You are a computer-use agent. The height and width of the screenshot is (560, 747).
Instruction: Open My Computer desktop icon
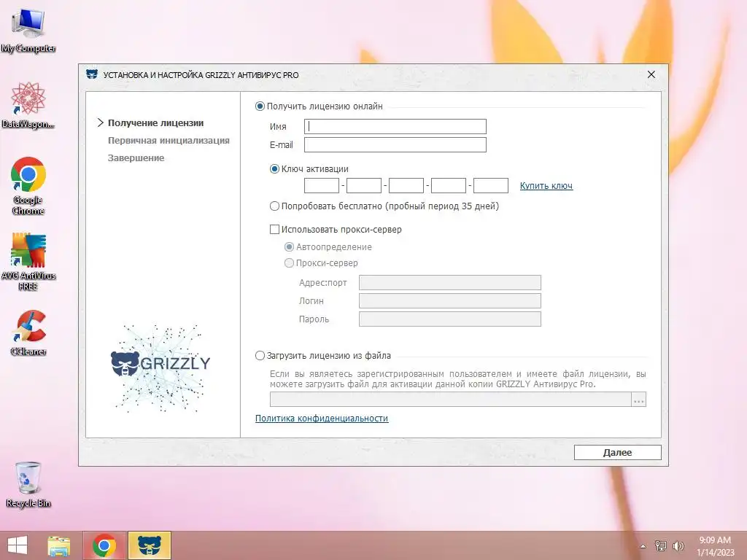click(x=28, y=31)
